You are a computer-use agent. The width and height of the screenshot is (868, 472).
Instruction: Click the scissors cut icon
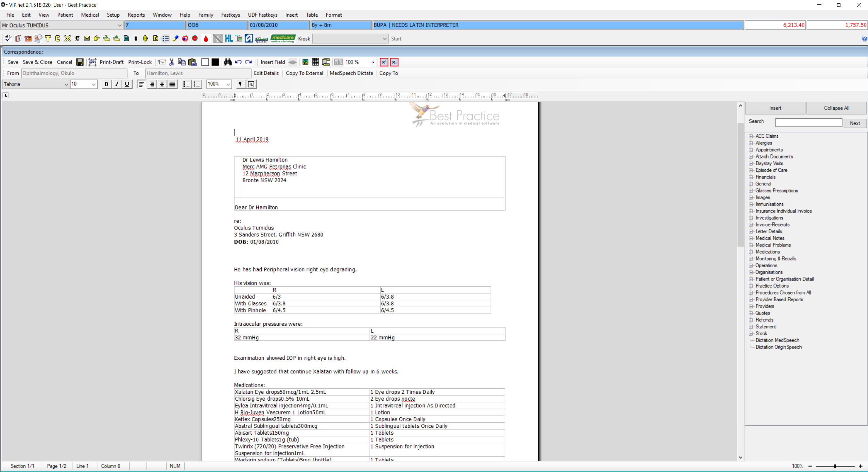tap(172, 62)
